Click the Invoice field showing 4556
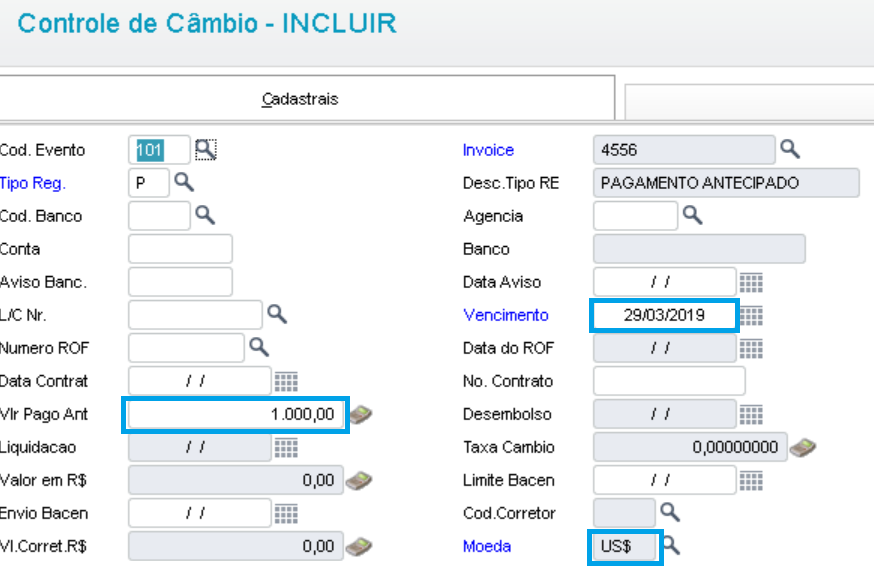This screenshot has height=578, width=874. 684,149
